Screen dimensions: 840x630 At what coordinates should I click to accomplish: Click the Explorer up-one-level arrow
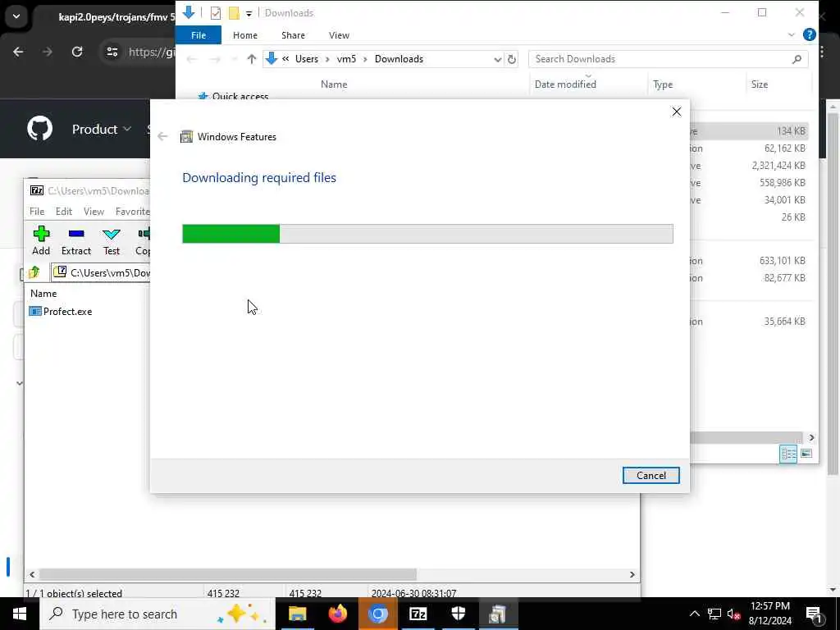coord(251,59)
